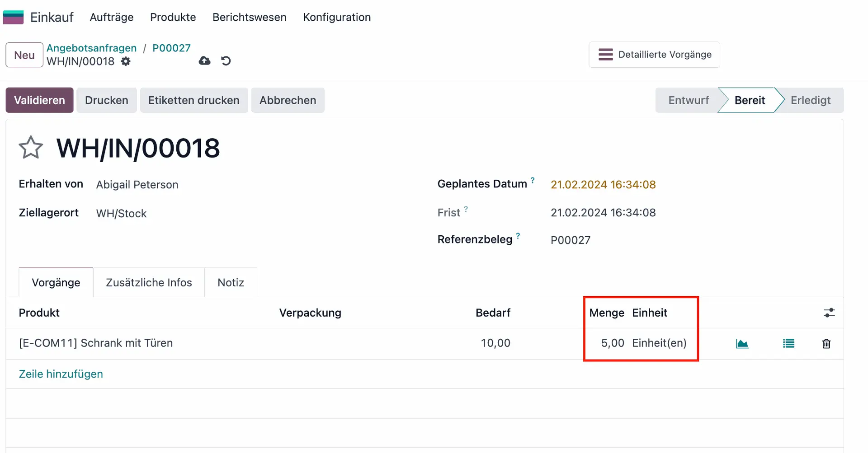The height and width of the screenshot is (453, 868).
Task: Switch to the Notiz tab
Action: (x=231, y=283)
